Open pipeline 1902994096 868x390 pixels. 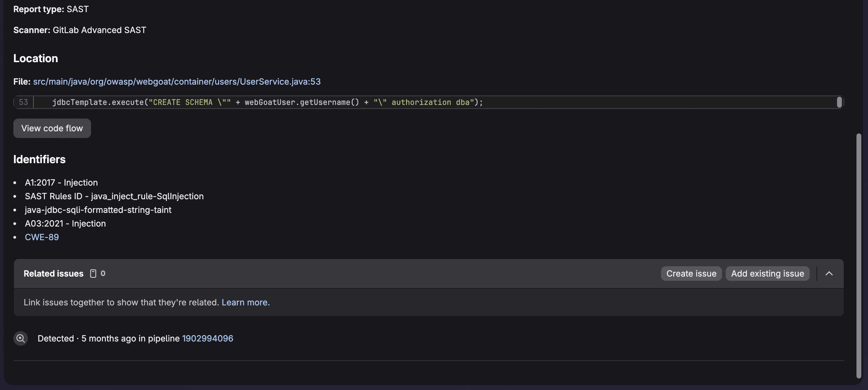pyautogui.click(x=208, y=338)
